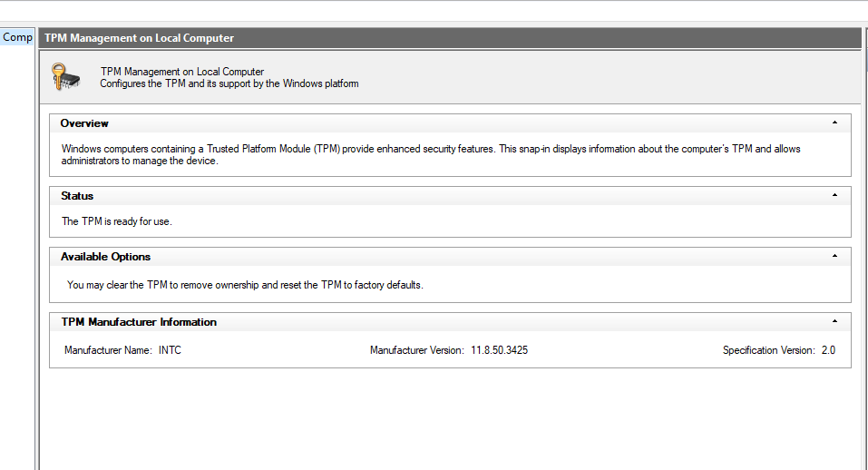Click the 'TPM Management on Local Computer' title bar
The width and height of the screenshot is (868, 470).
pyautogui.click(x=450, y=38)
